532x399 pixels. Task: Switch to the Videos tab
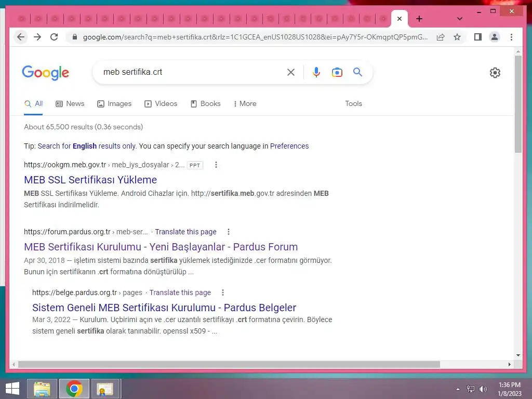(161, 104)
